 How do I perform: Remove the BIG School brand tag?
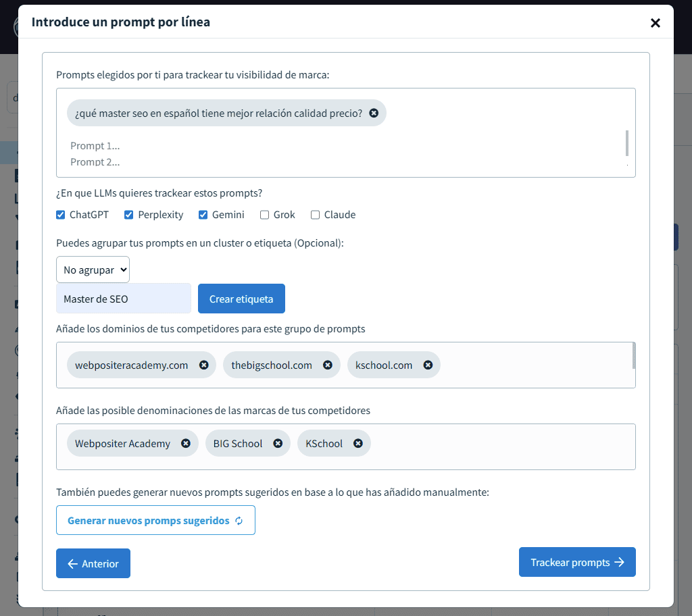coord(278,443)
